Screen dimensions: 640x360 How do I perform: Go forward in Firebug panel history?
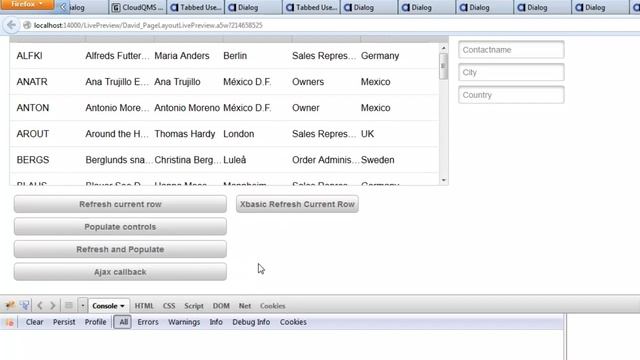53,305
